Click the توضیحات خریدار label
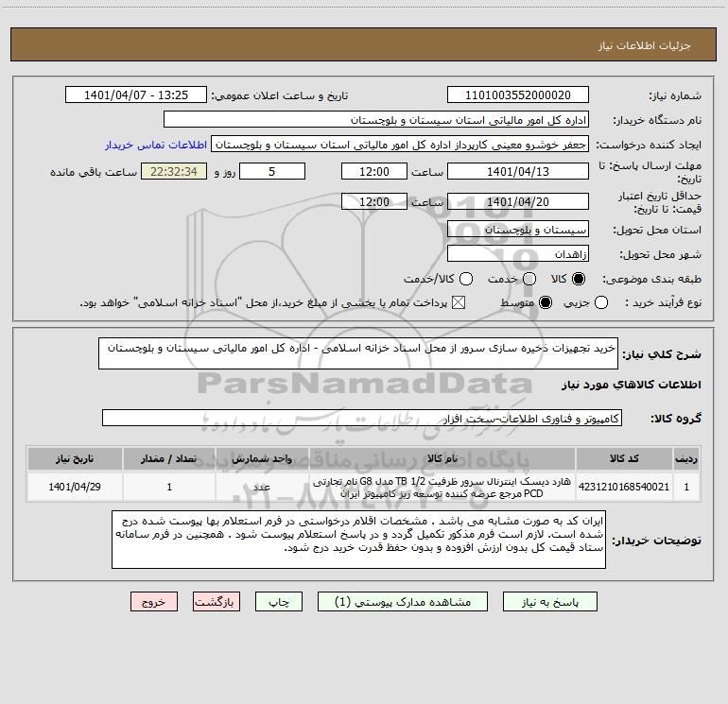The width and height of the screenshot is (728, 704). (x=656, y=541)
